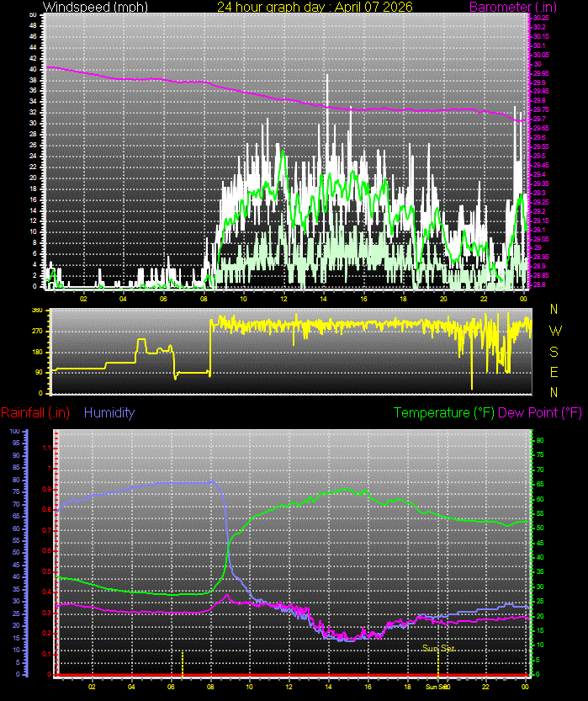Click the yellow sunset marker line in the lower graph
The height and width of the screenshot is (701, 588).
pos(438,663)
